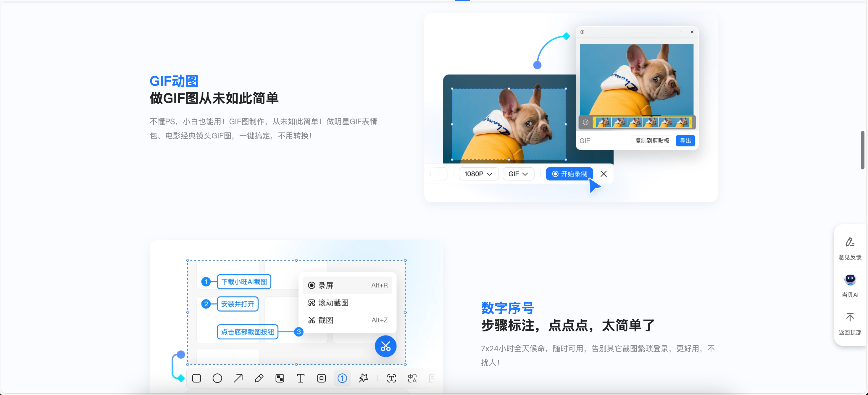Click the 开始录制 button
868x395 pixels.
pyautogui.click(x=569, y=174)
